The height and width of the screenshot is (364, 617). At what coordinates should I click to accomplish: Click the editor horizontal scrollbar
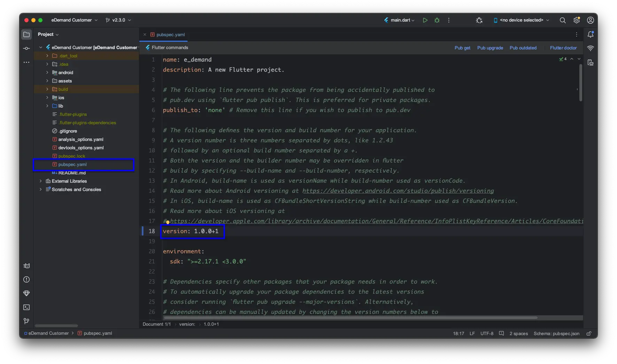350,318
